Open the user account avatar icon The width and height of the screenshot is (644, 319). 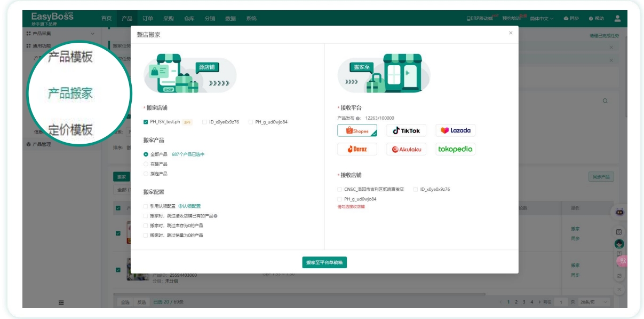coord(617,18)
